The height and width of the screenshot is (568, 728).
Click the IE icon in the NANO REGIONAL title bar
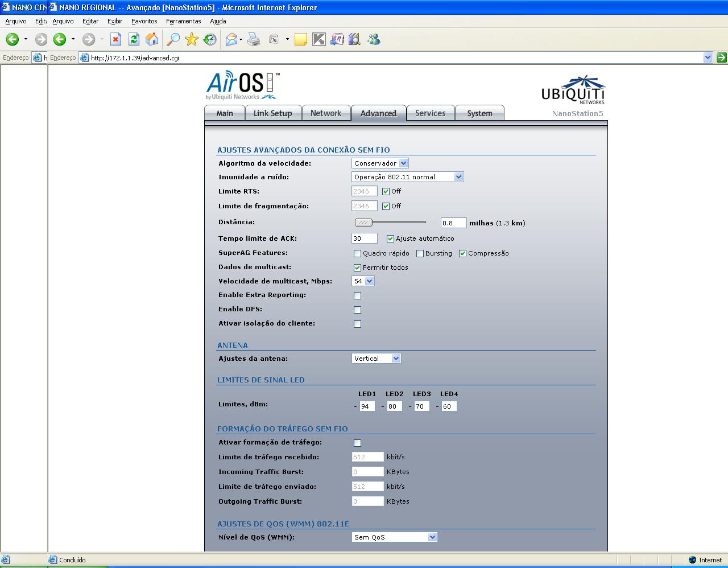[x=53, y=7]
